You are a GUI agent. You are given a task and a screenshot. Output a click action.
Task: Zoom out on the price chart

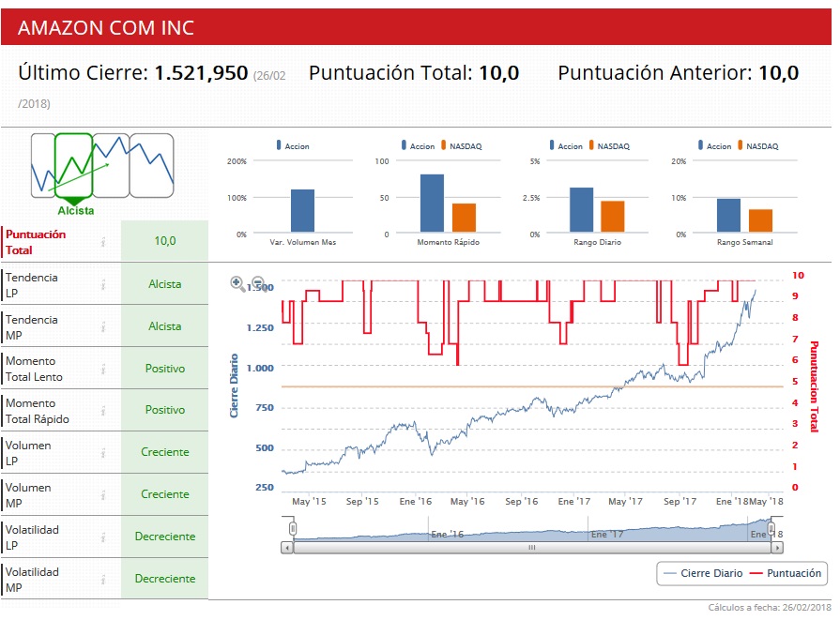pos(258,282)
